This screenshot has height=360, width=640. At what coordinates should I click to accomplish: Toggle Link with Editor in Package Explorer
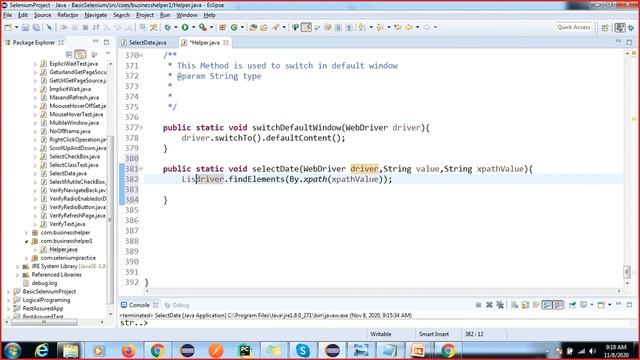tap(80, 54)
